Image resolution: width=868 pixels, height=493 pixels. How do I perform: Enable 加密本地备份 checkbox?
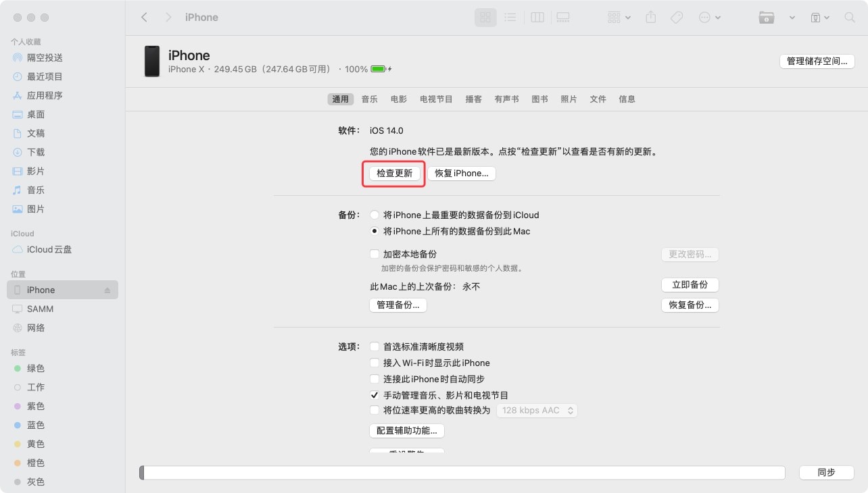click(x=375, y=254)
